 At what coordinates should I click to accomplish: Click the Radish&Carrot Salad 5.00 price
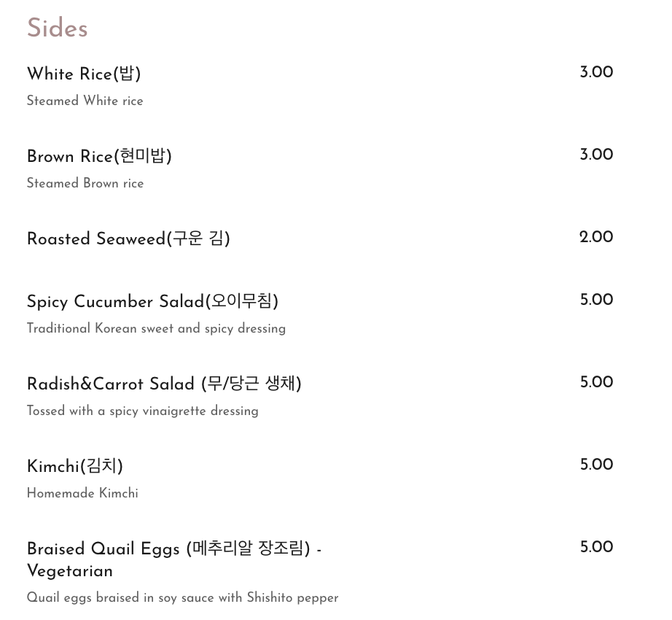click(596, 383)
